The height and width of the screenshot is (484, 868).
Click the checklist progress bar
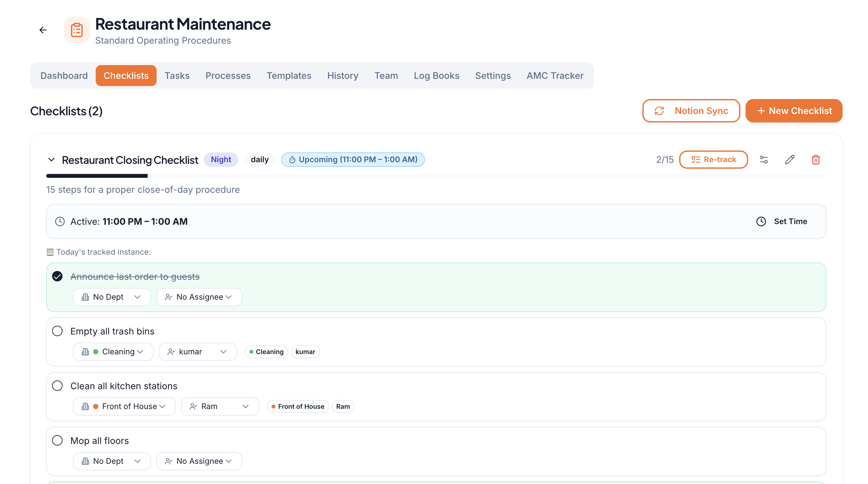point(436,176)
